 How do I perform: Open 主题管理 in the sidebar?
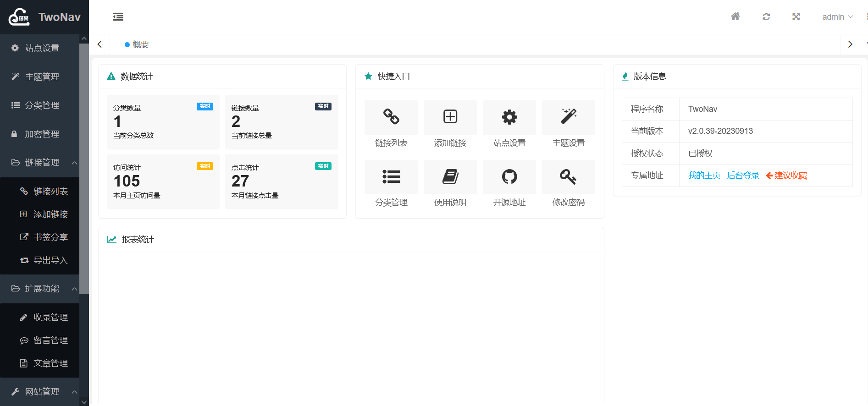[x=39, y=77]
